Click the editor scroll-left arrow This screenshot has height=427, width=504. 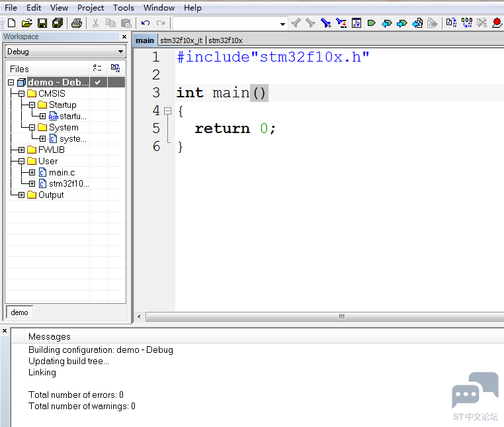[139, 316]
